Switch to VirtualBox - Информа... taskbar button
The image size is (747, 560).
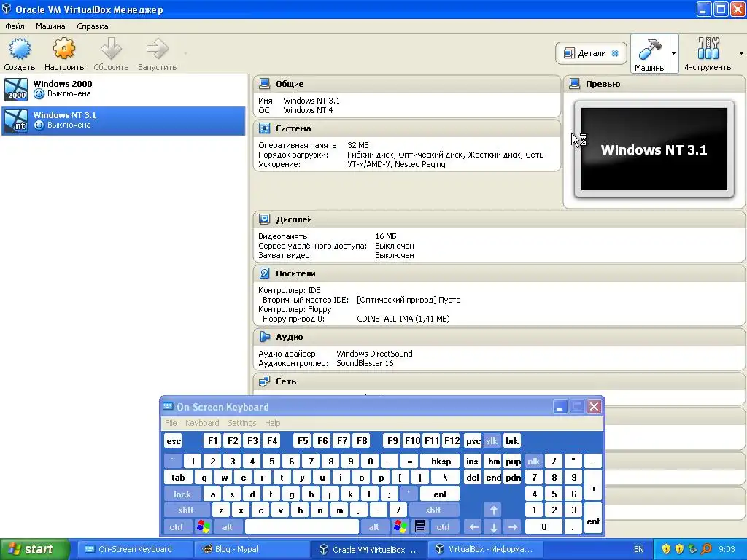(485, 549)
